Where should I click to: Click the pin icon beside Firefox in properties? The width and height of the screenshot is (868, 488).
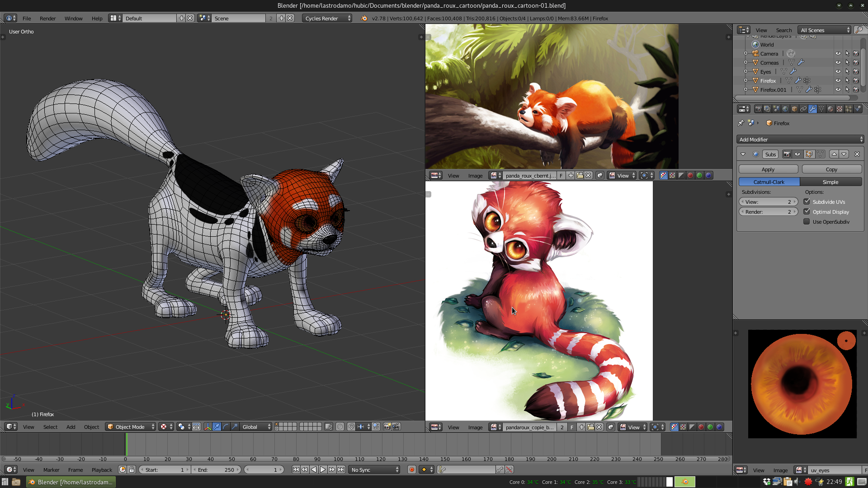pyautogui.click(x=741, y=123)
